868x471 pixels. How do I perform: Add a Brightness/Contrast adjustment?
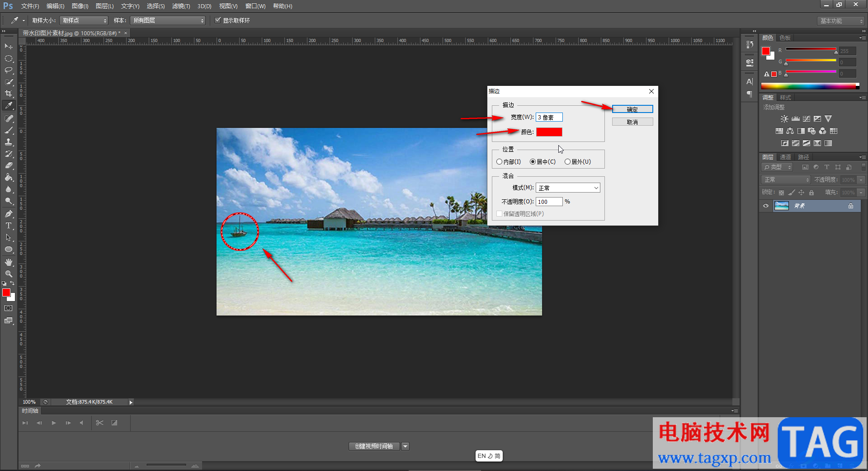coord(784,118)
